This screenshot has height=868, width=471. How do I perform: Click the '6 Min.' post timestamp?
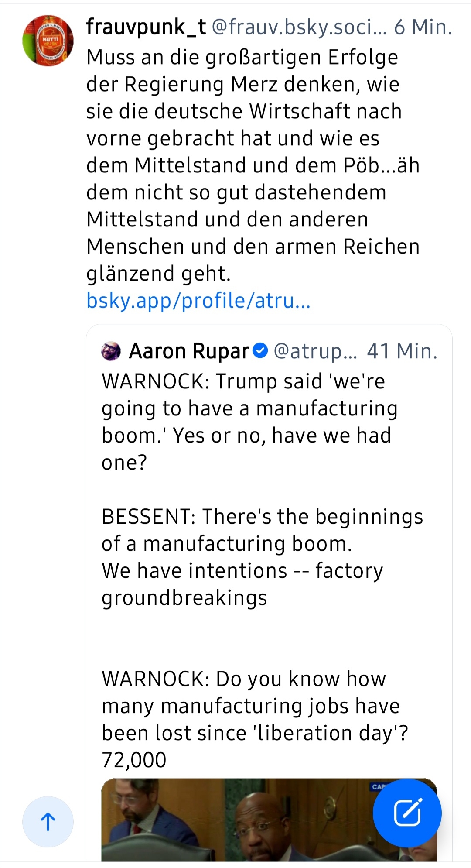pyautogui.click(x=423, y=27)
